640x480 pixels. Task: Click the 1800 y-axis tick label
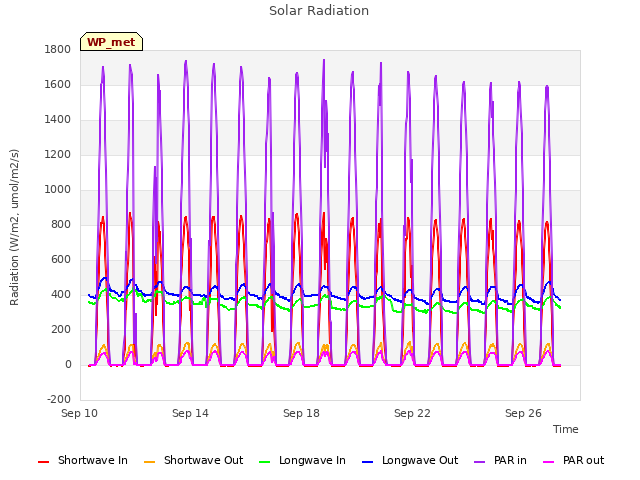tap(58, 49)
